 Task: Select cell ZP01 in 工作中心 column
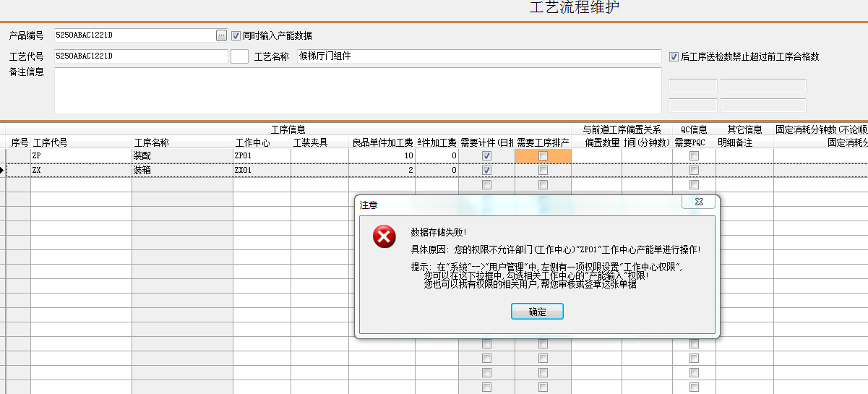(x=262, y=156)
